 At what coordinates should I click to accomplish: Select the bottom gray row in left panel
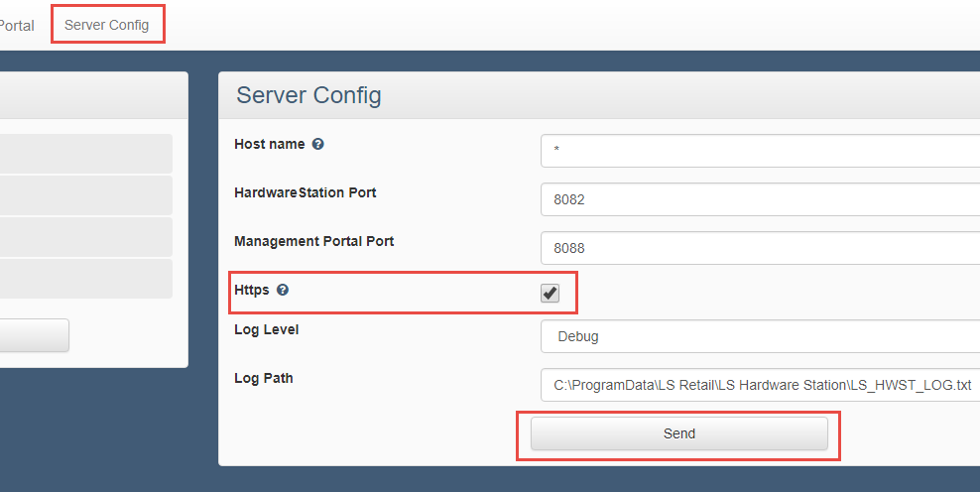(85, 279)
